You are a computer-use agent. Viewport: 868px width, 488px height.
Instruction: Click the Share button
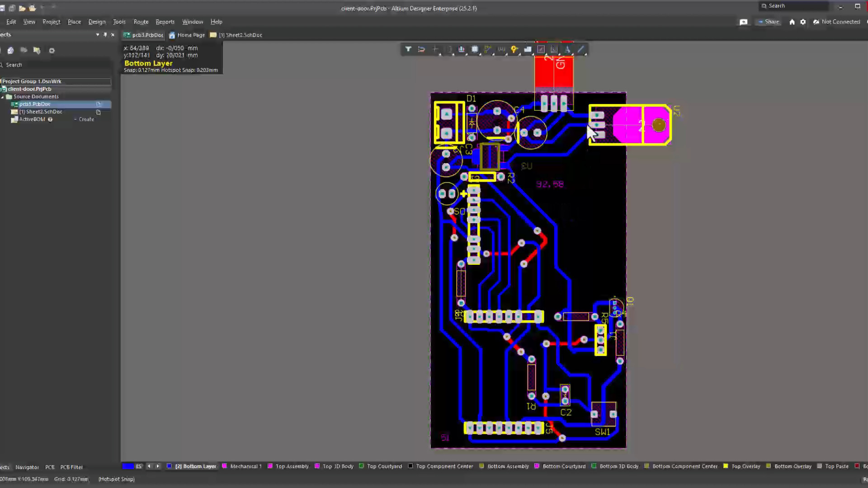pyautogui.click(x=769, y=22)
